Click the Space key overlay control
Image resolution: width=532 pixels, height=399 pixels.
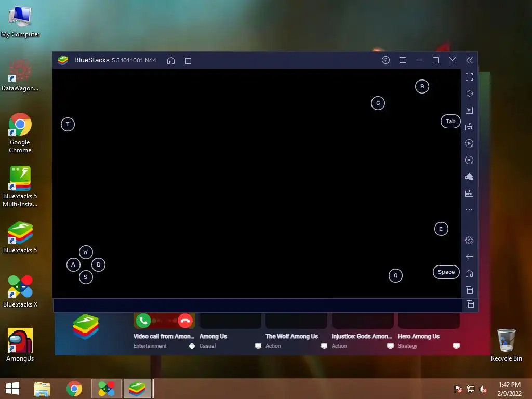446,272
